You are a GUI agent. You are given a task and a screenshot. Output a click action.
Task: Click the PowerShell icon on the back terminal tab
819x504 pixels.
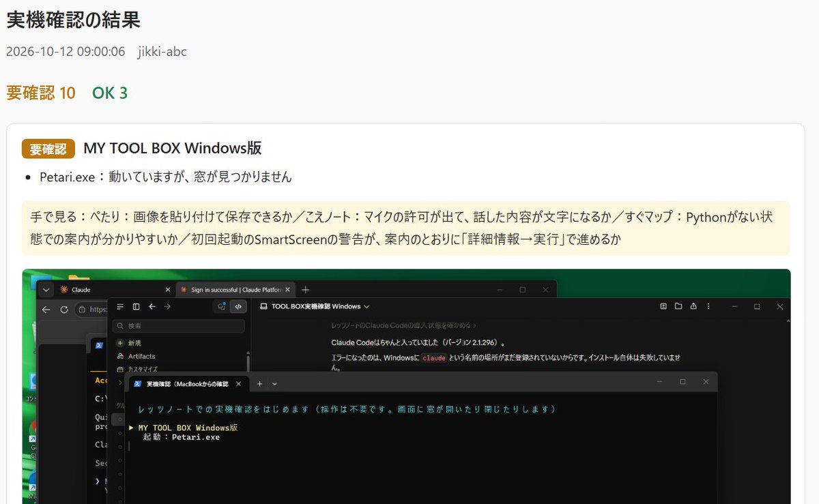[100, 346]
